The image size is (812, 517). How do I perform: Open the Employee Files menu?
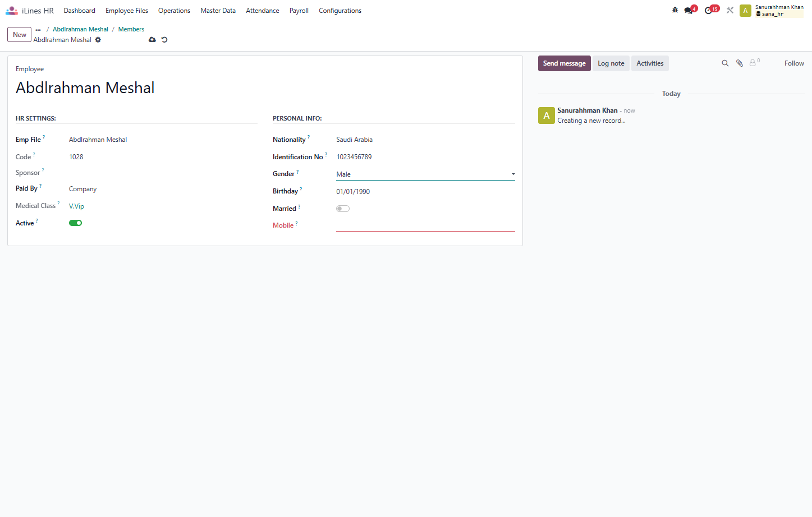point(127,11)
